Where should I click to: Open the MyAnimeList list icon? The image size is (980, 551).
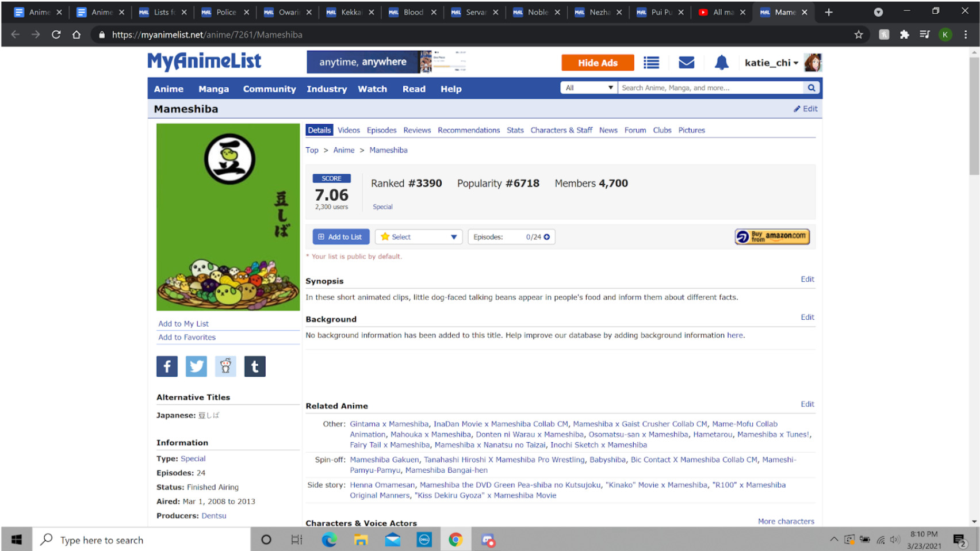(x=651, y=63)
